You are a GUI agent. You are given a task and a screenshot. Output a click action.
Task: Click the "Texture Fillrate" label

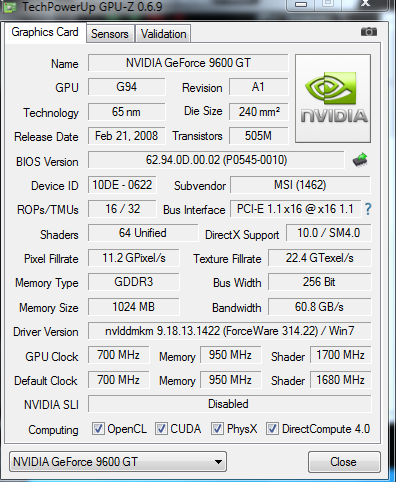227,259
